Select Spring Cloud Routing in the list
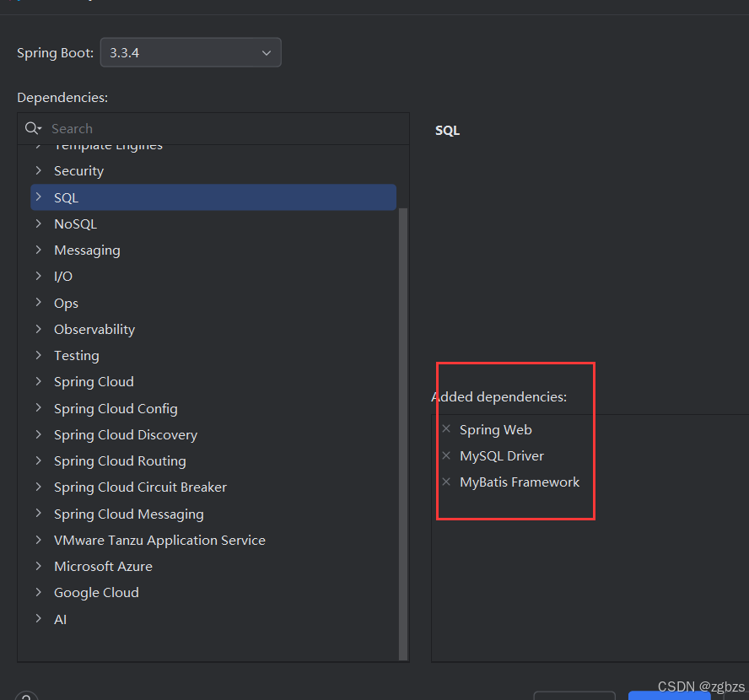 pos(120,461)
